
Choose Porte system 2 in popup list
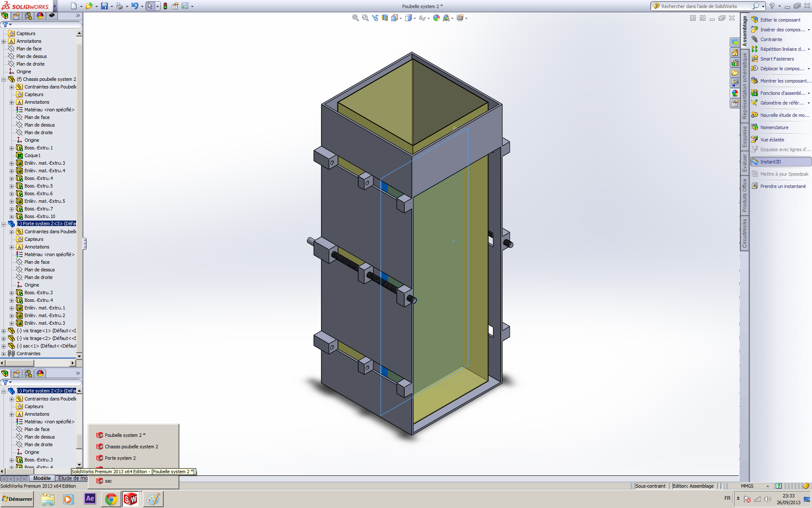120,458
